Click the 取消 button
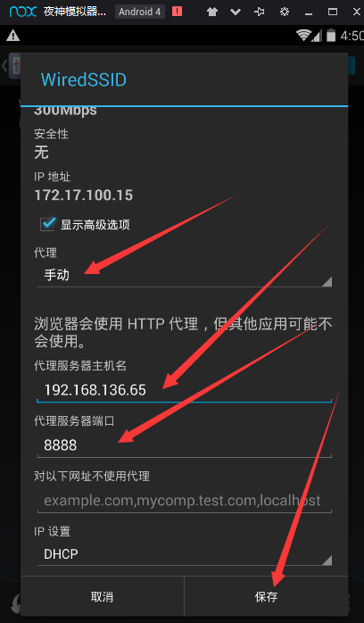The height and width of the screenshot is (623, 364). point(102,596)
